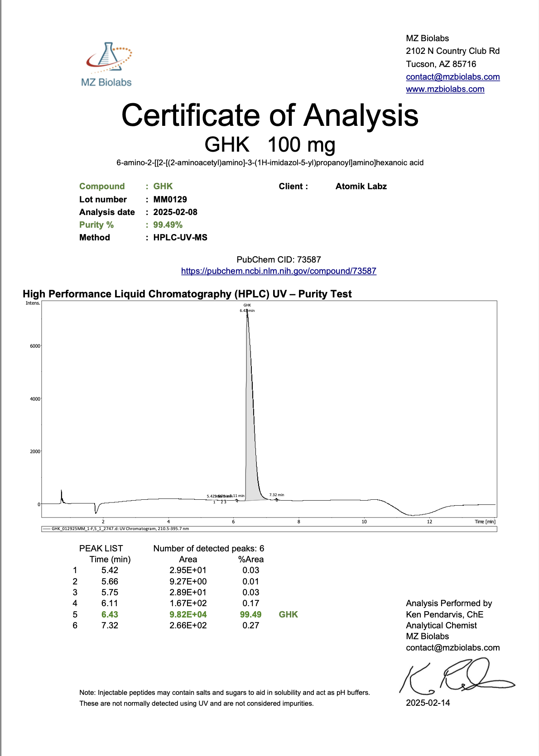Select time "5.42" in peak row 1
The image size is (539, 756).
click(110, 570)
